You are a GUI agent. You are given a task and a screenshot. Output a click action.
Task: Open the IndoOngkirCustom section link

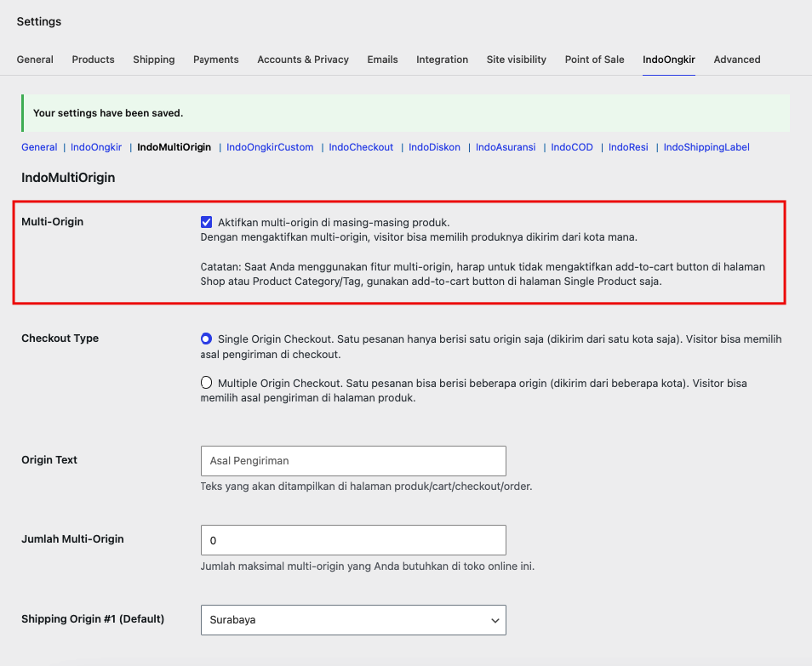pyautogui.click(x=270, y=147)
